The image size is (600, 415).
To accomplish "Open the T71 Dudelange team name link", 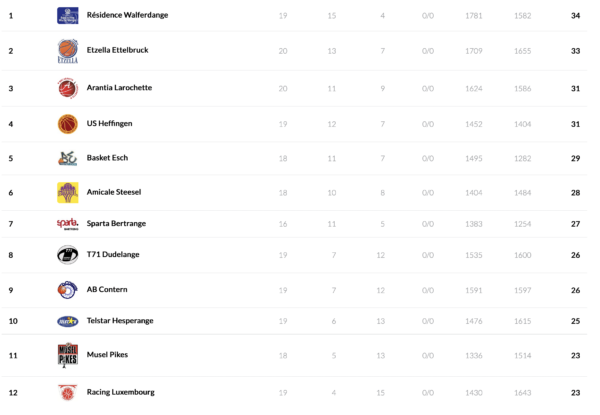I will [113, 254].
